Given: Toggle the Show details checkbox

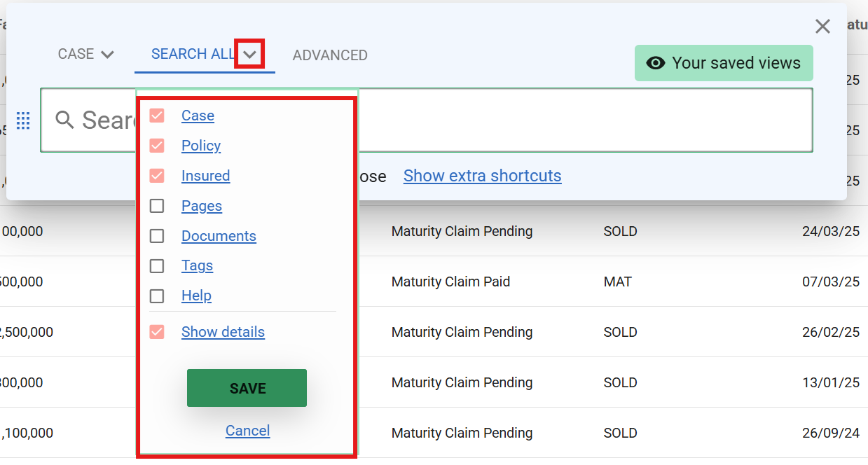Looking at the screenshot, I should (157, 332).
